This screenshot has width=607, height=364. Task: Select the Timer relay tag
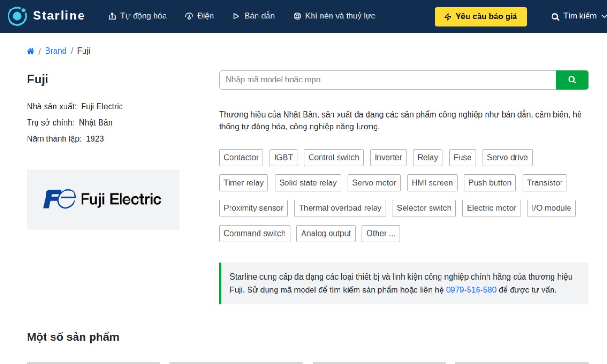pyautogui.click(x=244, y=183)
